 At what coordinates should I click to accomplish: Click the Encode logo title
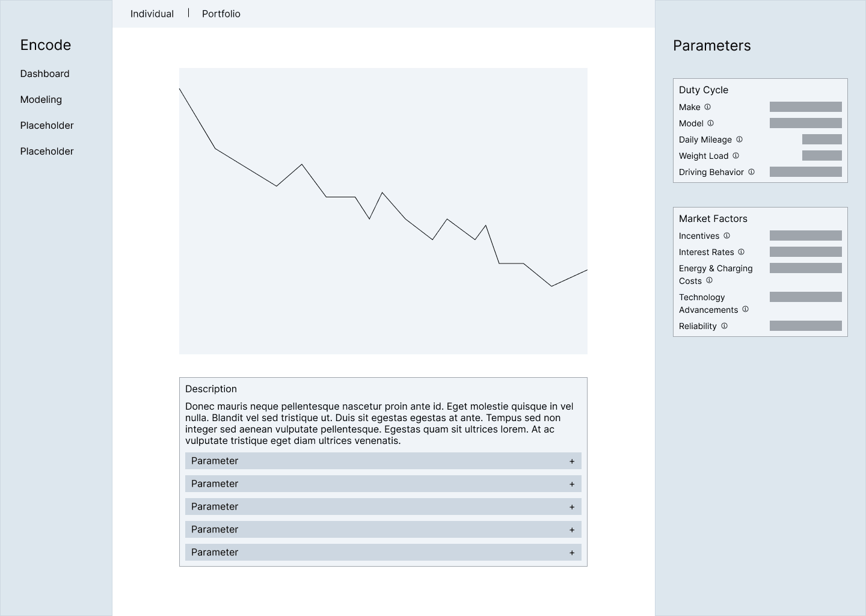click(x=46, y=45)
